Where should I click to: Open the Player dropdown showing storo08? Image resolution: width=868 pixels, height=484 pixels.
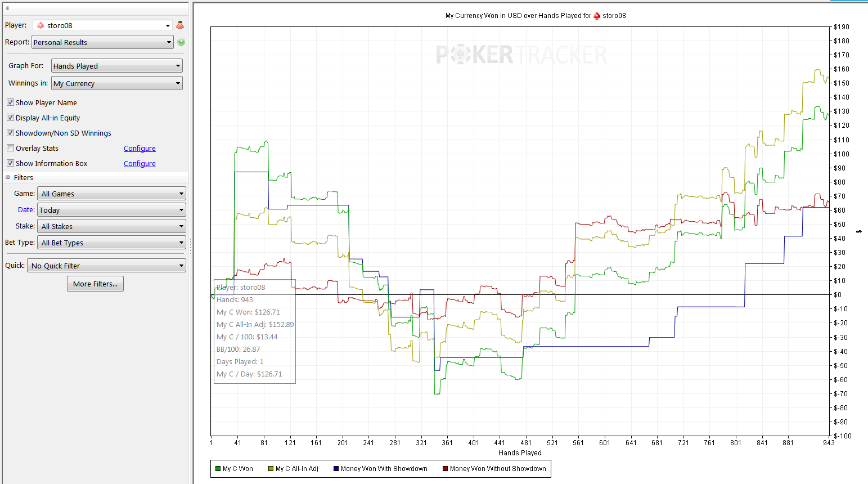pyautogui.click(x=102, y=25)
